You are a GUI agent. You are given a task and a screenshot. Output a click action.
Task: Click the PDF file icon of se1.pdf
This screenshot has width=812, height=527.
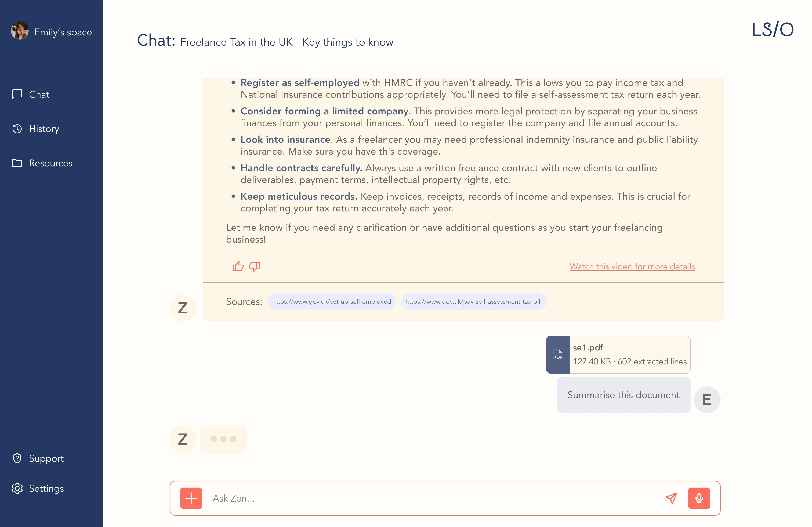[558, 355]
